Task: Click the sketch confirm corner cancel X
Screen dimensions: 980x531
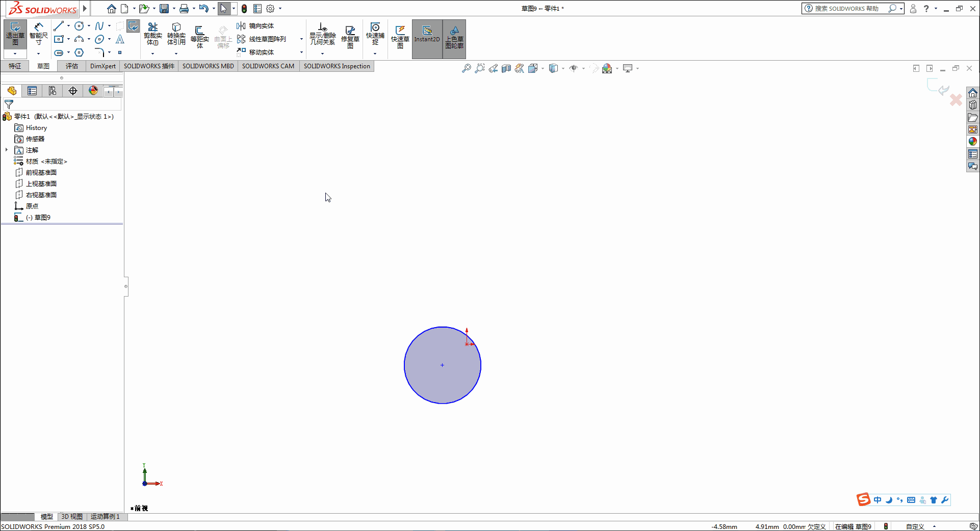Action: pos(956,100)
